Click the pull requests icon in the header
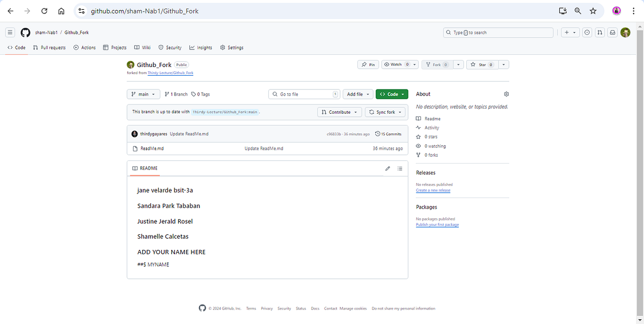Viewport: 644px width, 324px height. (x=601, y=32)
